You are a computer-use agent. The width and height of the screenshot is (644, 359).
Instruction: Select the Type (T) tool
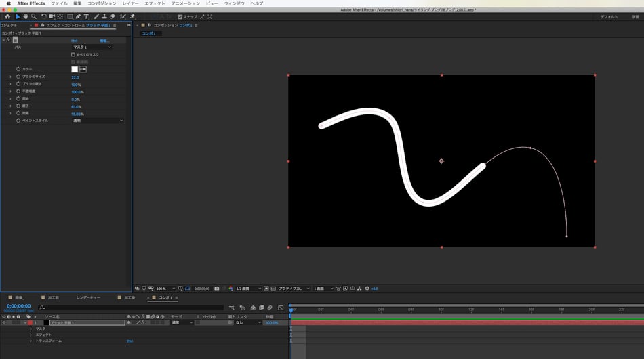point(87,16)
